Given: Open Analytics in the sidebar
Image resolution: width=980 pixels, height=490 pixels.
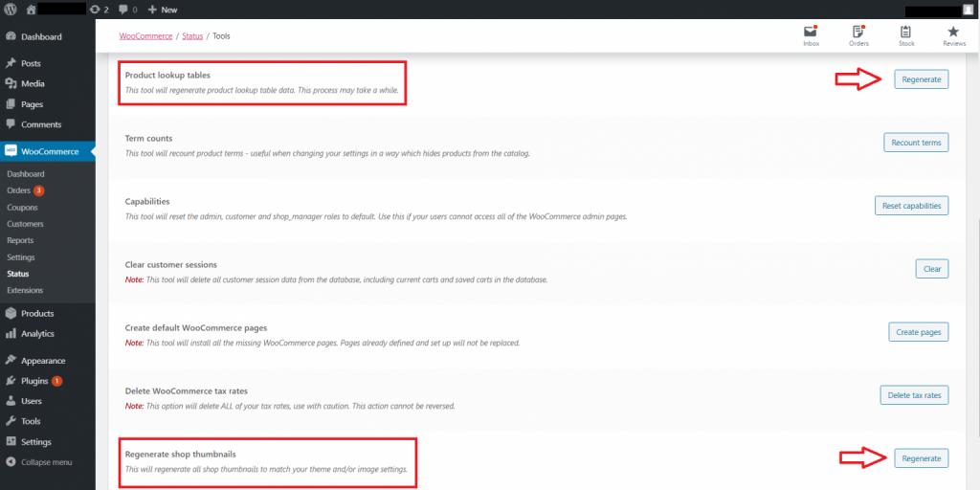Looking at the screenshot, I should (x=48, y=334).
